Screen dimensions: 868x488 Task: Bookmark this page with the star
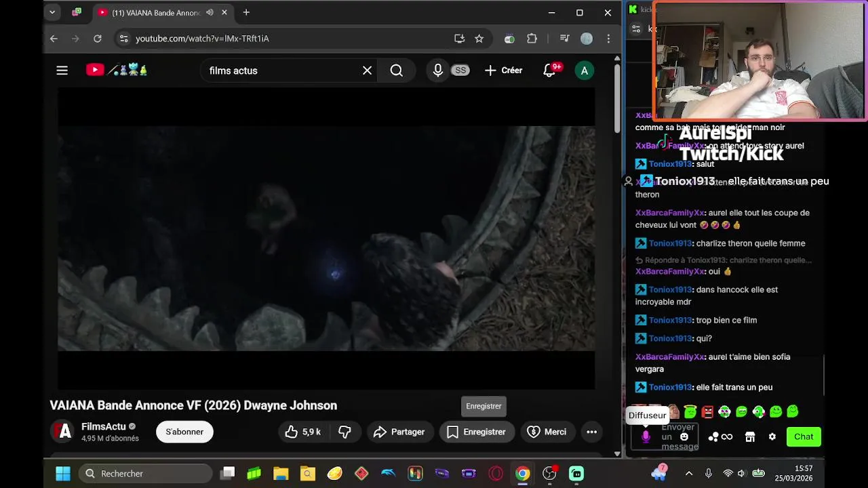[479, 39]
